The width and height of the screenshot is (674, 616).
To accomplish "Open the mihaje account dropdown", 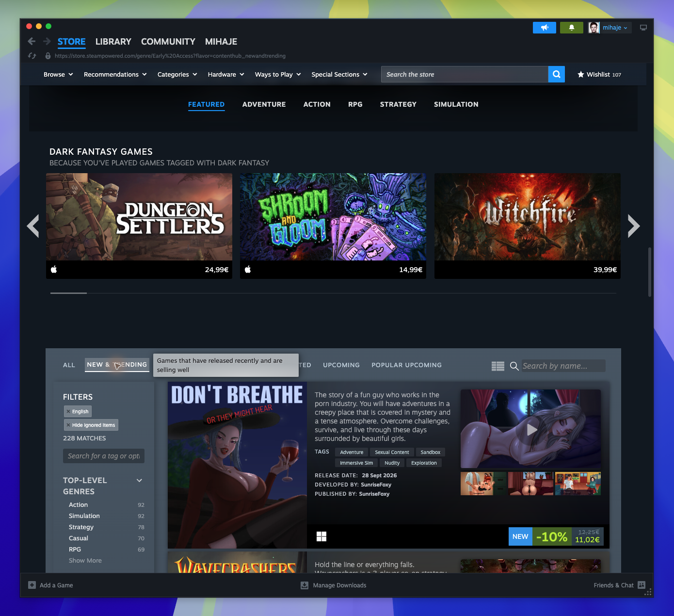I will pos(615,28).
